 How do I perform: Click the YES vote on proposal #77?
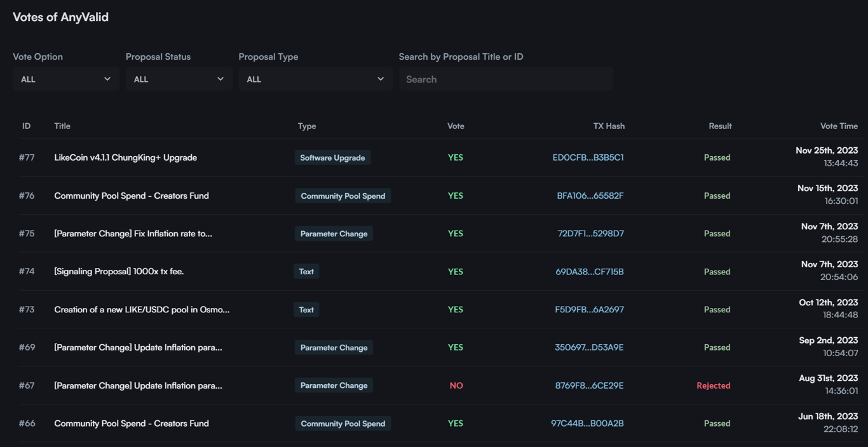pyautogui.click(x=456, y=157)
